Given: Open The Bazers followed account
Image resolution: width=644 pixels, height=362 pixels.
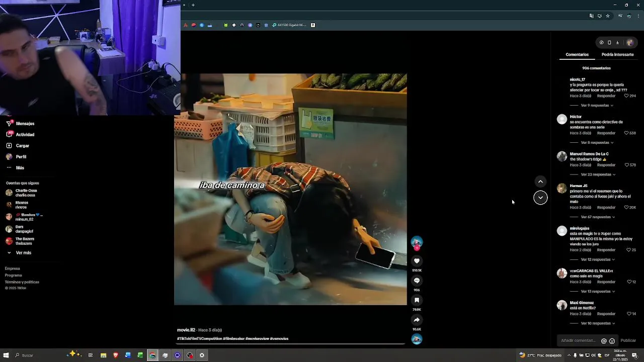Looking at the screenshot, I should click(20, 241).
